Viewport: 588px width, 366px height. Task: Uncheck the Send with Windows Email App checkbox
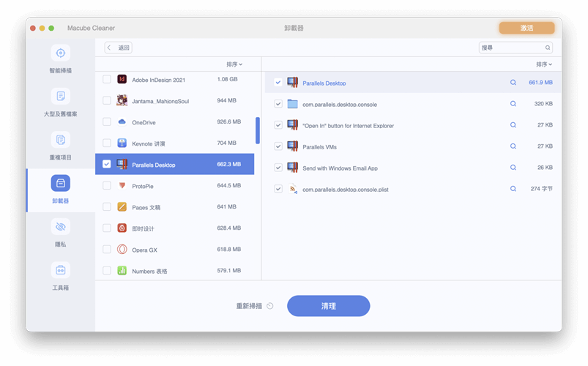pos(278,168)
